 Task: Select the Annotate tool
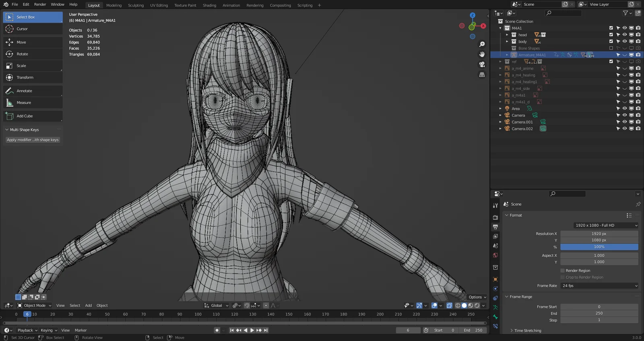click(x=24, y=91)
